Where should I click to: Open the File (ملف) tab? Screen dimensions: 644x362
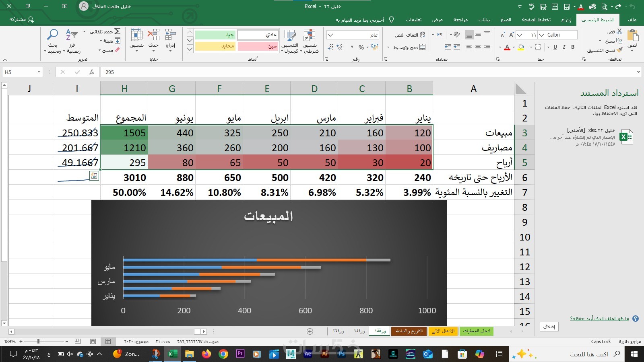632,19
